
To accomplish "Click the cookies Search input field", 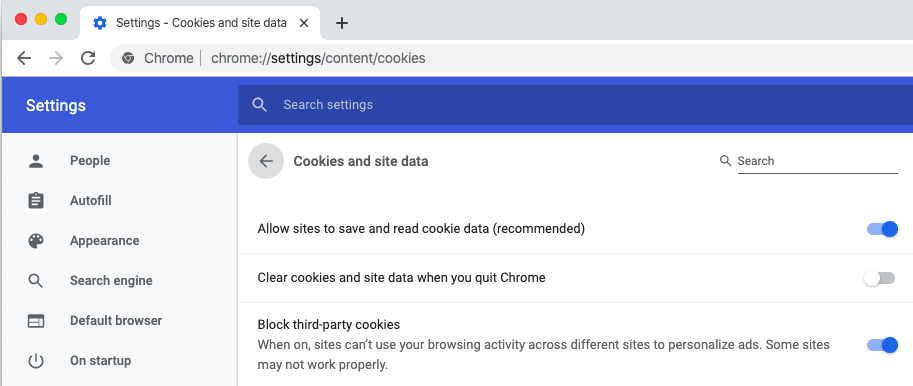I will [x=817, y=161].
